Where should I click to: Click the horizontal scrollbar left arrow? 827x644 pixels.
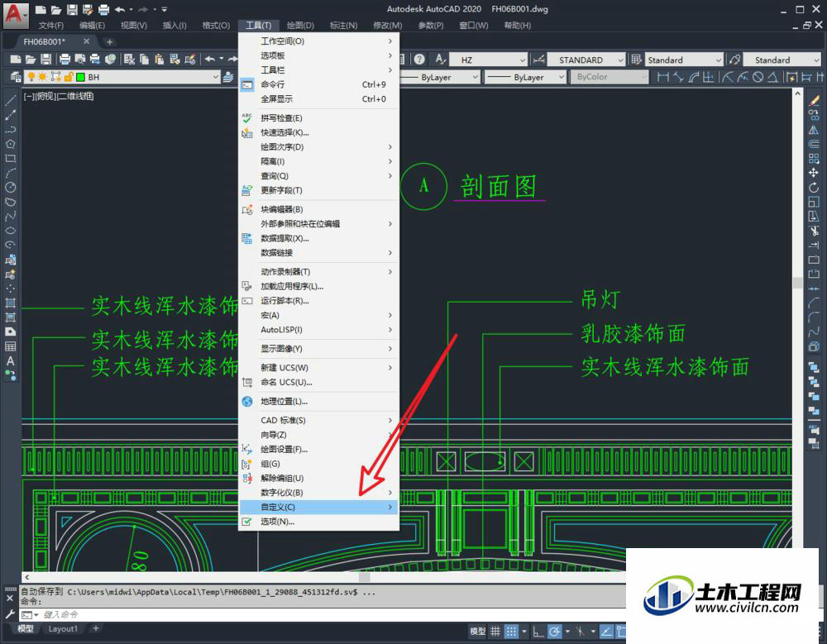pyautogui.click(x=27, y=577)
